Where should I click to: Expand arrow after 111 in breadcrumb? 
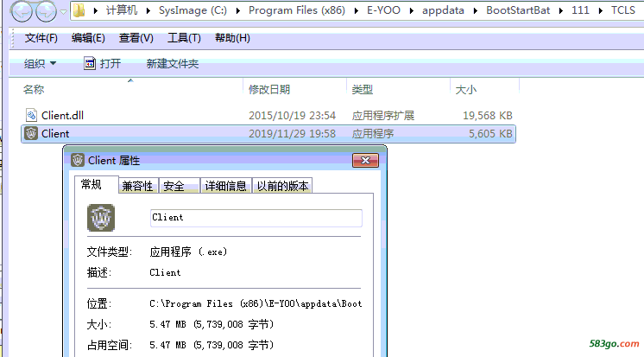[x=601, y=10]
